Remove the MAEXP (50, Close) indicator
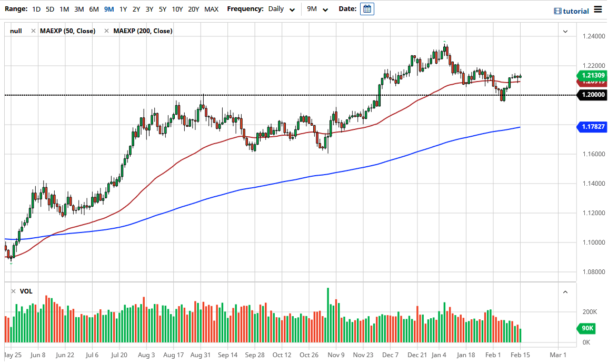Viewport: 608px width, 364px height. point(33,31)
